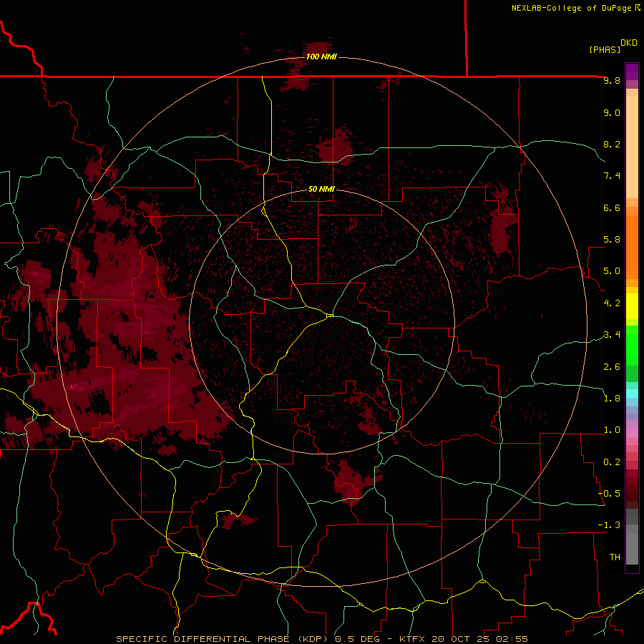Screen dimensions: 644x644
Task: Click the TH threshold label
Action: (x=615, y=557)
